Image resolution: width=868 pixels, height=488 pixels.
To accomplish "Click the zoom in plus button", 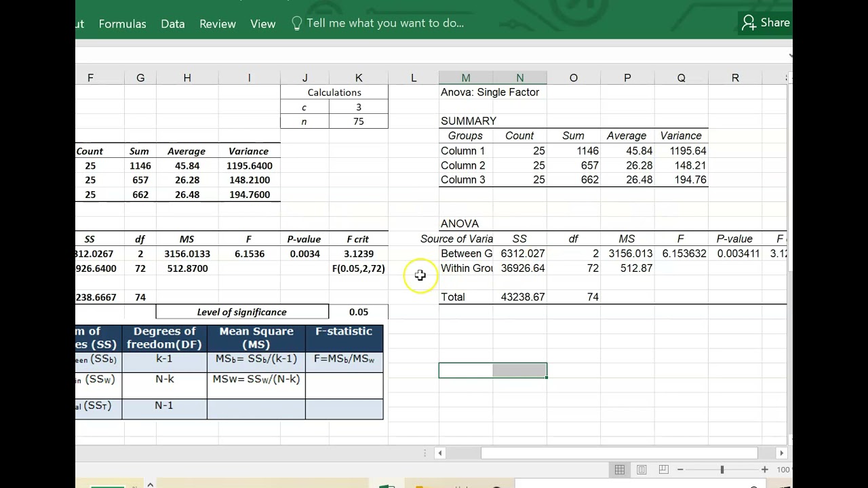I will 765,470.
